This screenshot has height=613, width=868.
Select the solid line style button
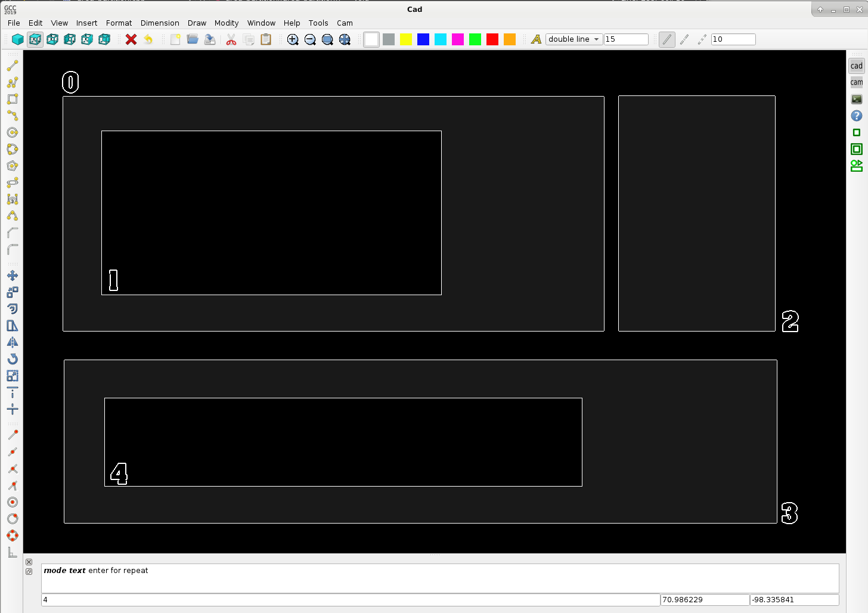(x=667, y=39)
